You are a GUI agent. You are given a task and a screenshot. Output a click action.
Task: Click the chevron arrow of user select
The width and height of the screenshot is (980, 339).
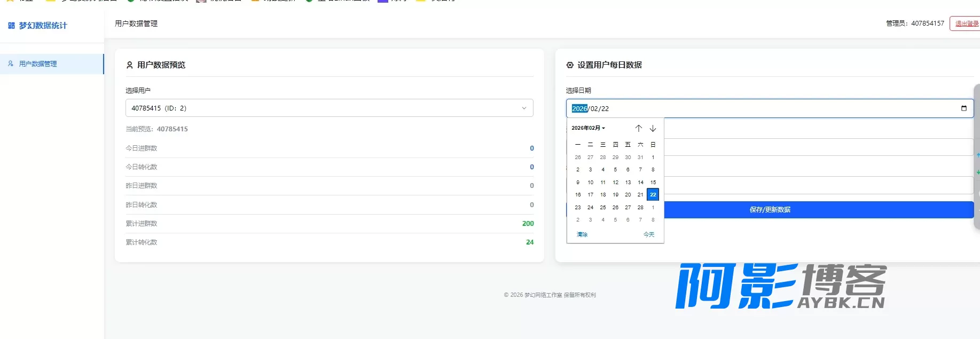pyautogui.click(x=524, y=108)
